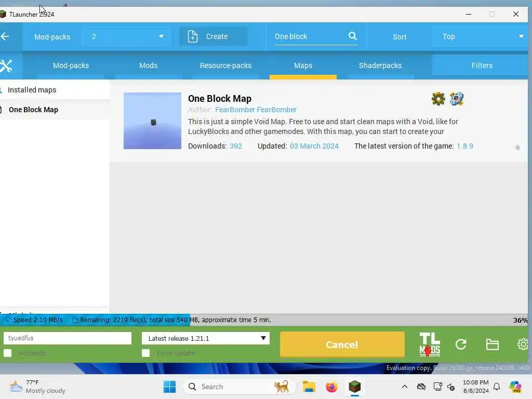Click the One Block Map thumbnail image
Viewport: 532px width, 399px height.
click(152, 121)
